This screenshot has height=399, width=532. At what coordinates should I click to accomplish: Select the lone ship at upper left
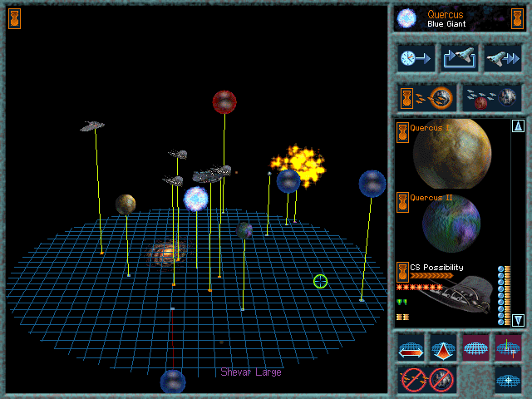click(92, 126)
